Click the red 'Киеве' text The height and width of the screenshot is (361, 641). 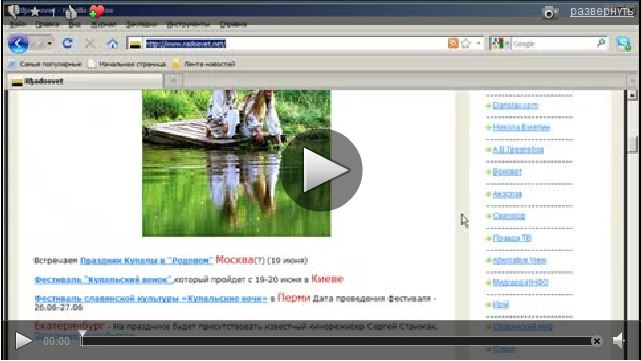coord(327,279)
